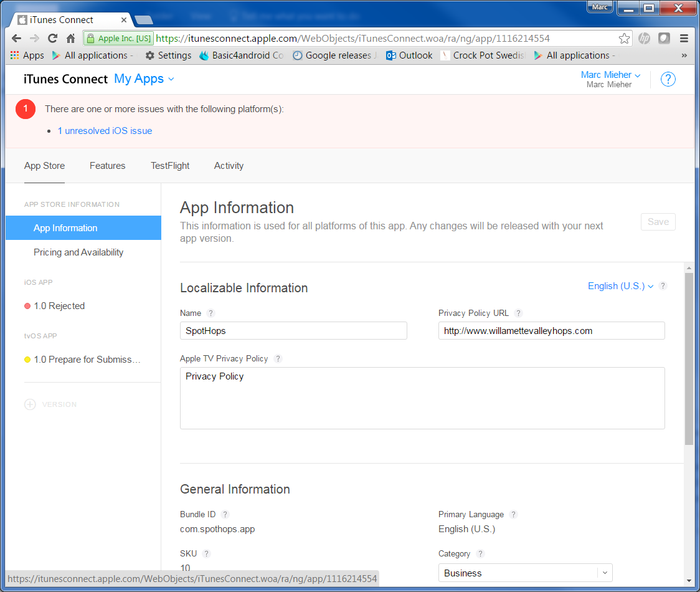Click the extension icon beside the HP icon
This screenshot has height=592, width=700.
[665, 39]
